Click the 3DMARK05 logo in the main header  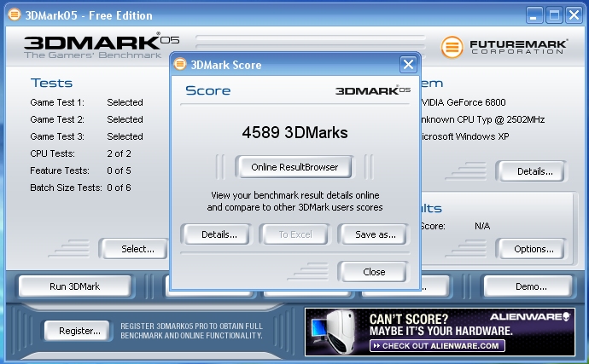tap(102, 46)
